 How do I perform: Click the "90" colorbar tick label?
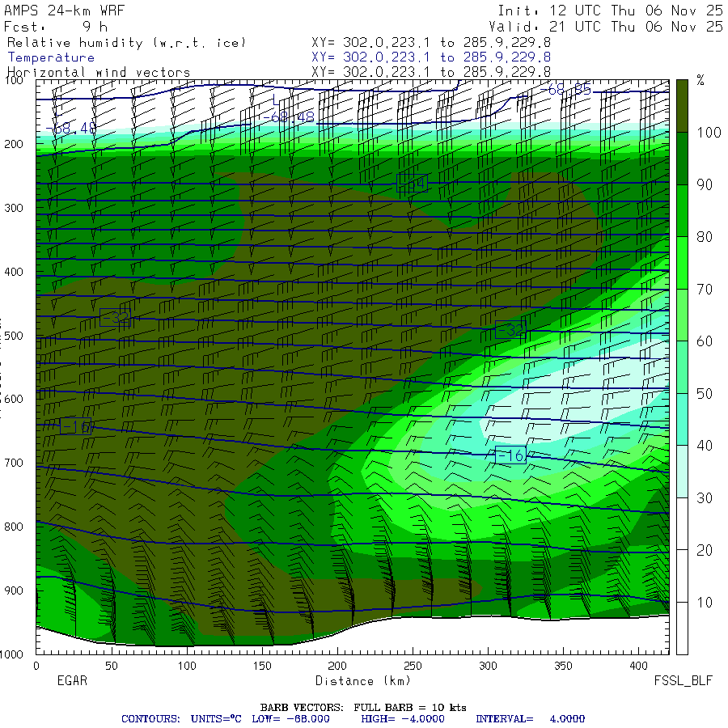[x=705, y=184]
